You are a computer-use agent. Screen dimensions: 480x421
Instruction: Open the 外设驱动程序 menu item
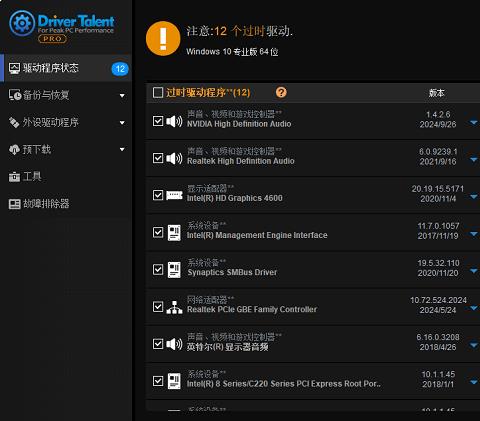[66, 122]
